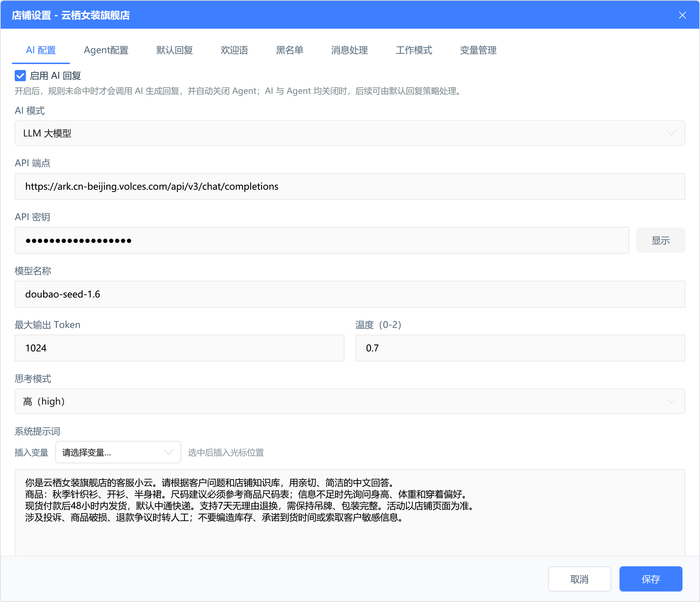Open the 黑名单 tab

(x=290, y=50)
